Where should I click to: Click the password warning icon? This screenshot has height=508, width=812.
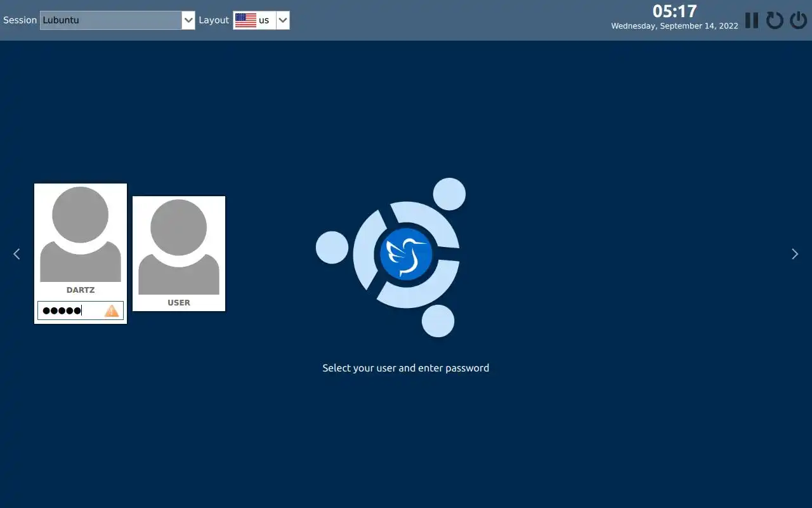tap(112, 311)
